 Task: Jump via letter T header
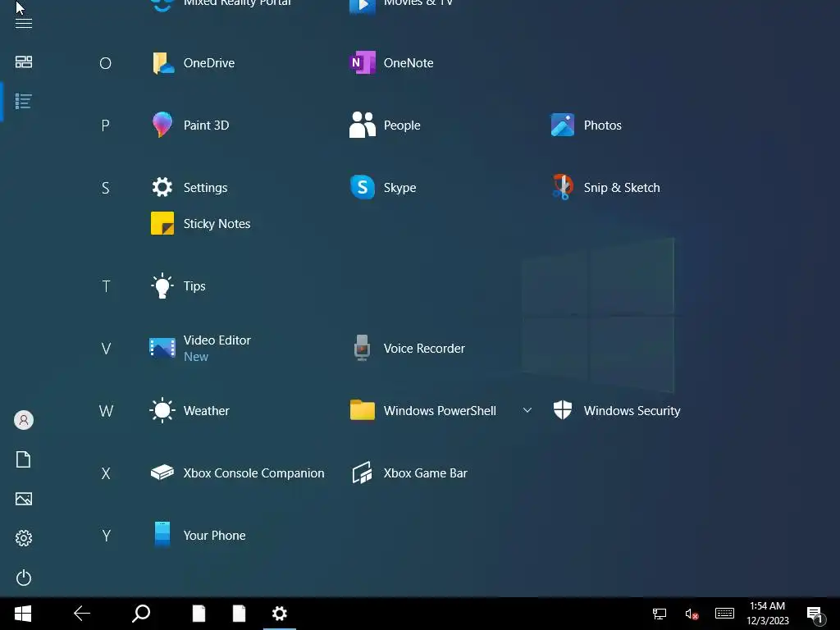click(106, 286)
